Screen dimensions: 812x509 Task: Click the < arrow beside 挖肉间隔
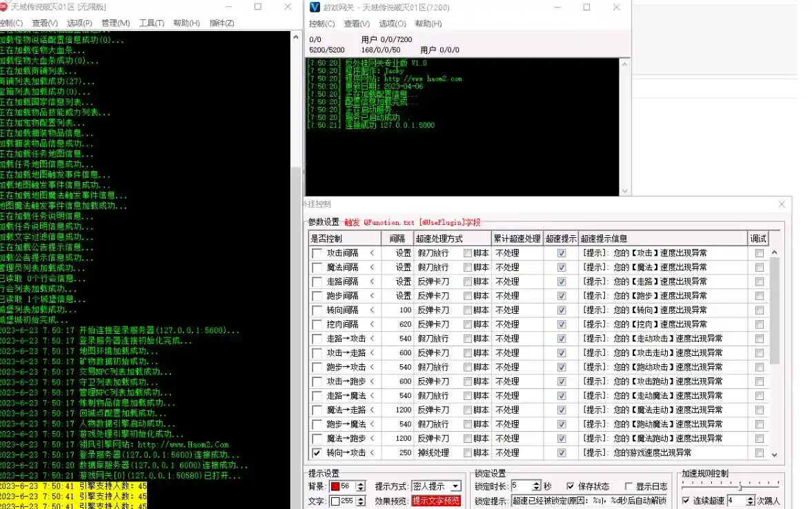(x=372, y=325)
